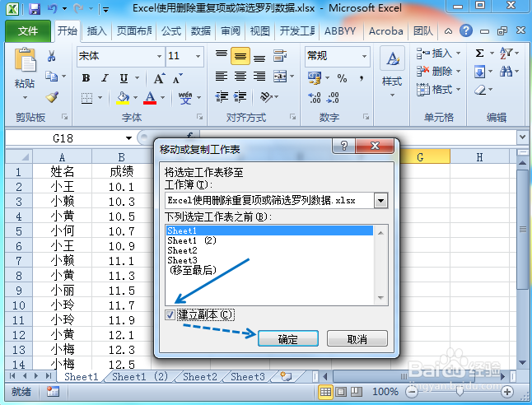Select middle vertical align (highlighted)
This screenshot has width=532, height=405.
pos(240,56)
